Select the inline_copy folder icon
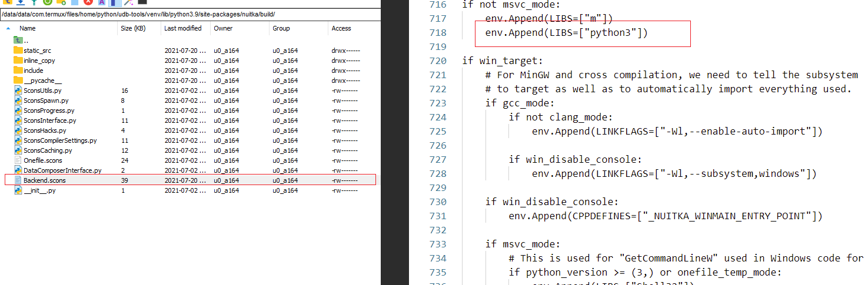The height and width of the screenshot is (285, 868). (x=18, y=61)
